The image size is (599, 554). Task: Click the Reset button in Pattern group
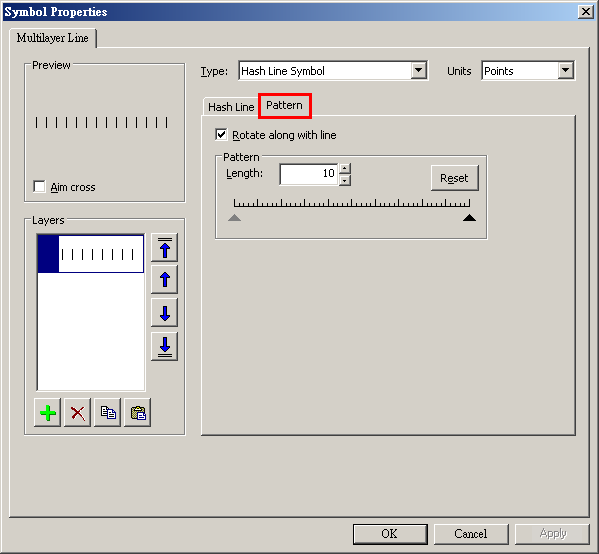click(455, 178)
